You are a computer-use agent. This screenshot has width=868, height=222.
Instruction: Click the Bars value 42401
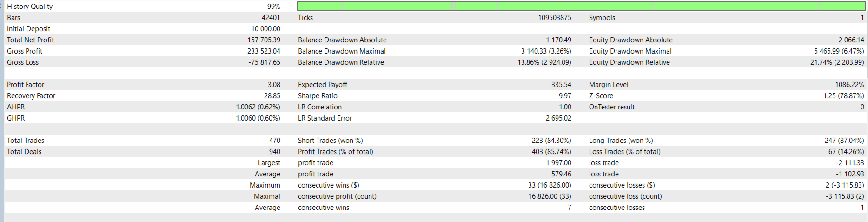[271, 18]
